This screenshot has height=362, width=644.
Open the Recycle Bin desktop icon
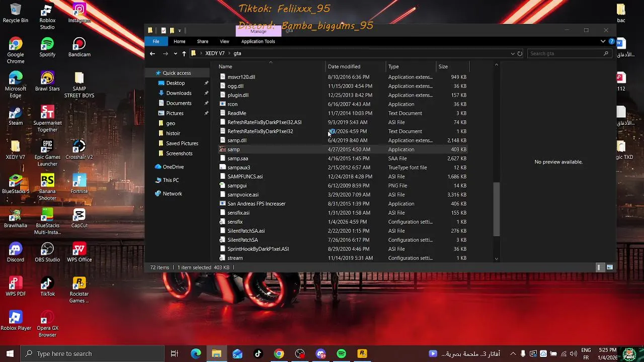pyautogui.click(x=16, y=14)
